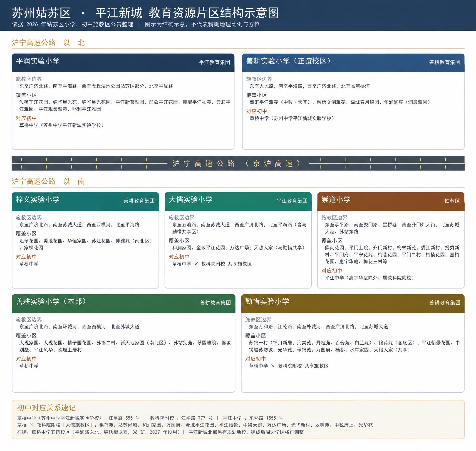Click the line 和润家园、金域平江花园、万达广场

pyautogui.click(x=238, y=248)
